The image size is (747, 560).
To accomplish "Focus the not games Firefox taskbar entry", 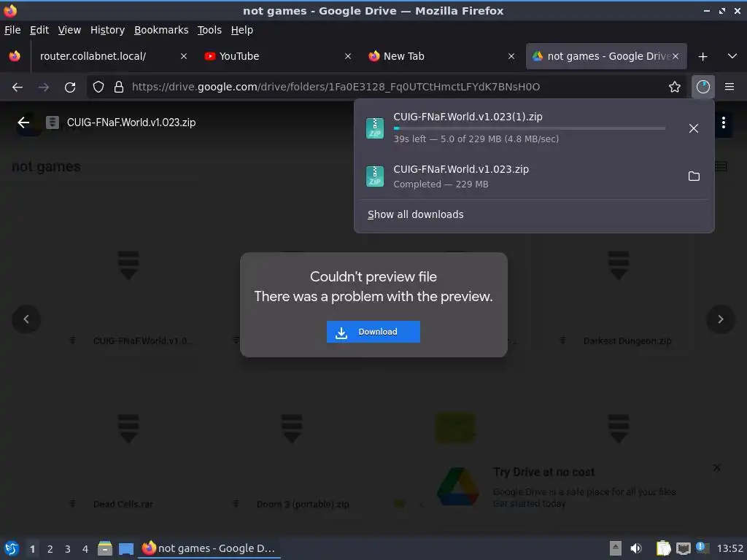I will [x=209, y=548].
